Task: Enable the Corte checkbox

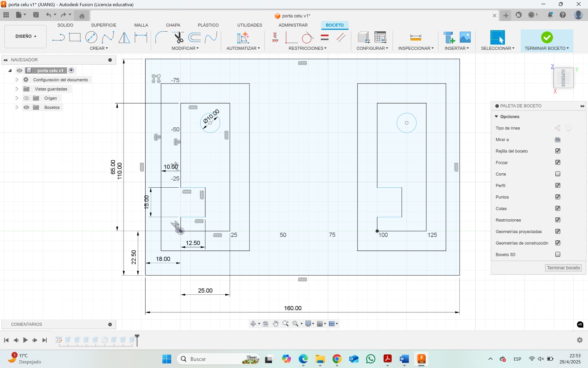Action: [x=558, y=174]
